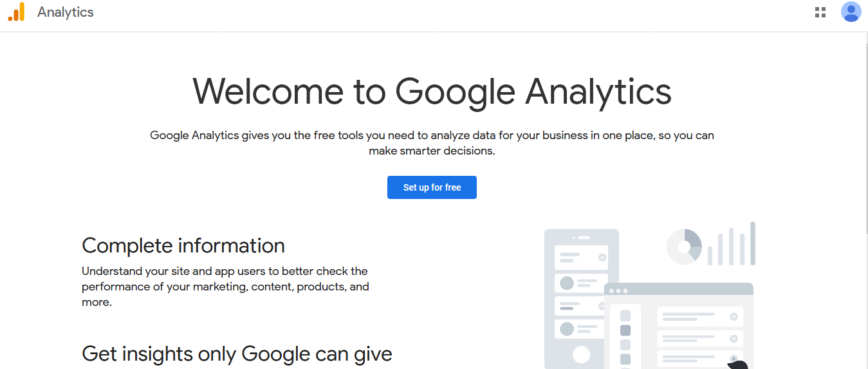Click the Google Analytics logo icon
This screenshot has width=868, height=369.
tap(16, 12)
